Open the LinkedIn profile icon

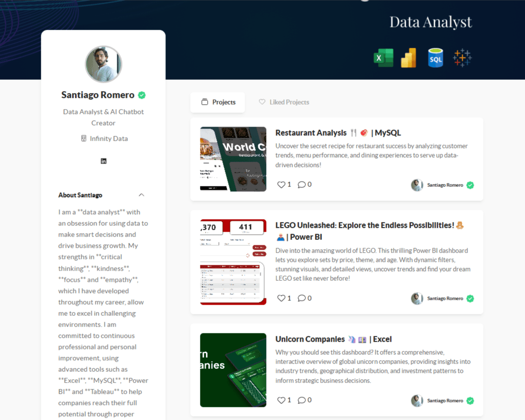coord(104,161)
